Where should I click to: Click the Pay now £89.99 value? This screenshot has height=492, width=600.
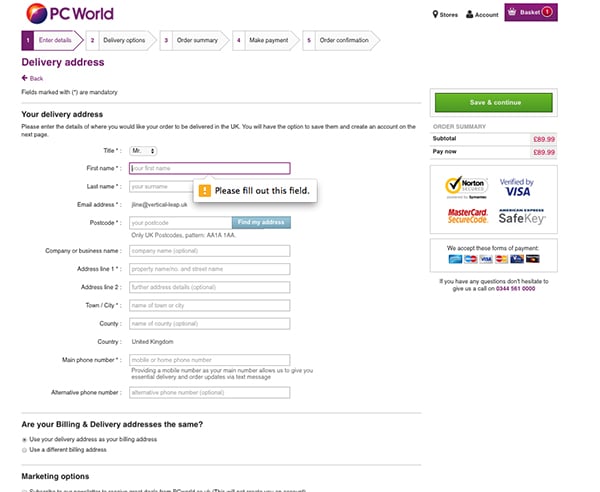click(544, 152)
